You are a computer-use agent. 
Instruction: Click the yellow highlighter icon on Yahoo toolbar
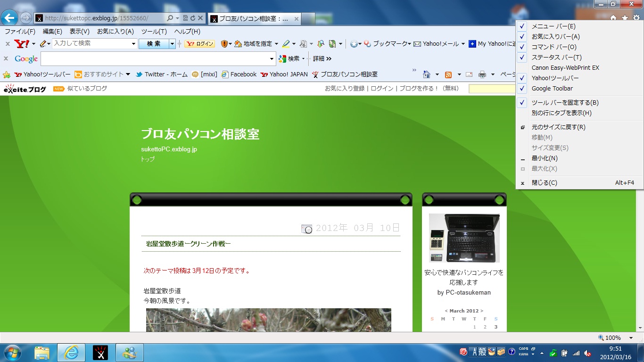pyautogui.click(x=286, y=44)
